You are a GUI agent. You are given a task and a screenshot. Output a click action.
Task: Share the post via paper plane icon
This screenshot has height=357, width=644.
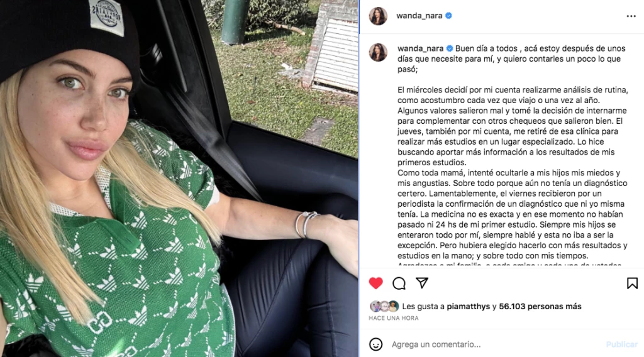pyautogui.click(x=422, y=283)
